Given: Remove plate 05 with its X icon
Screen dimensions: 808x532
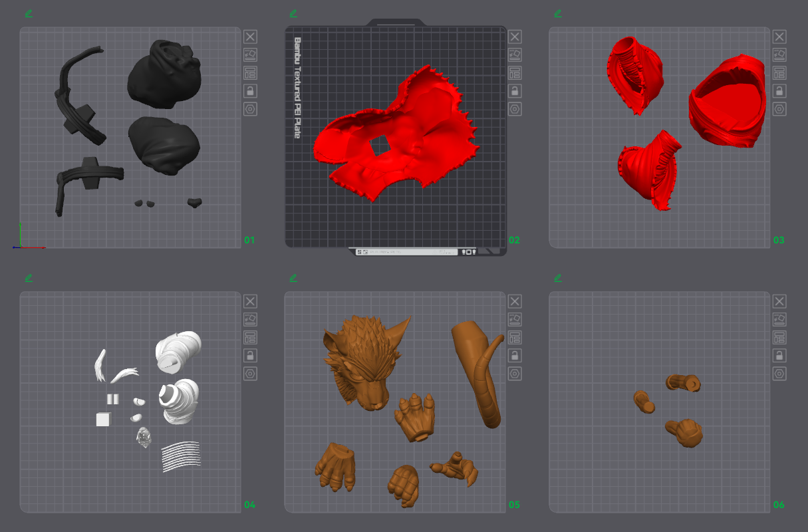Looking at the screenshot, I should pos(515,301).
